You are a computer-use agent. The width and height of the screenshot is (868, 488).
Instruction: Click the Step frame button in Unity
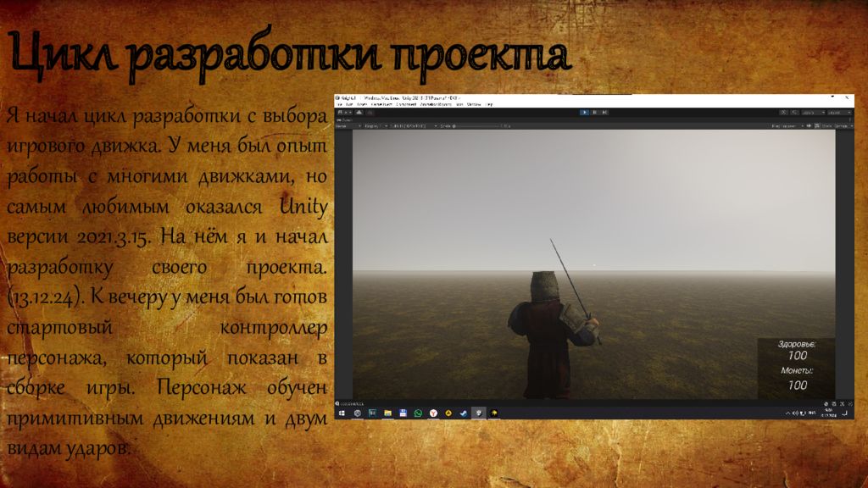tap(604, 113)
